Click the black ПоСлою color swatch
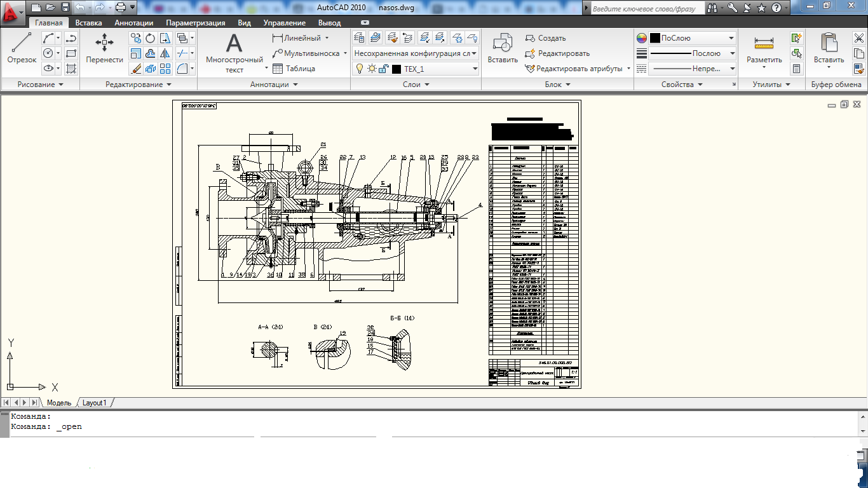Screen dimensions: 868x488 click(x=654, y=38)
